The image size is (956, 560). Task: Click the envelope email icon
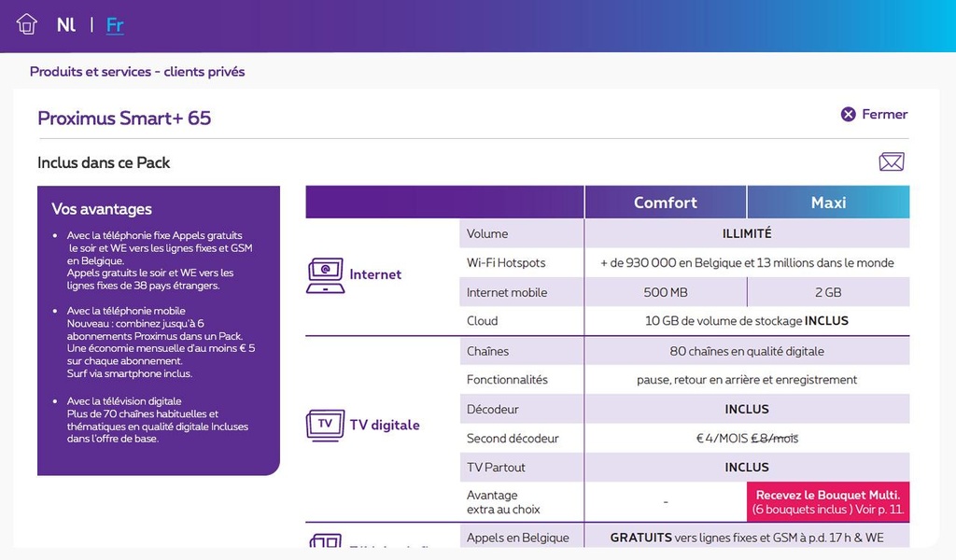pyautogui.click(x=892, y=162)
